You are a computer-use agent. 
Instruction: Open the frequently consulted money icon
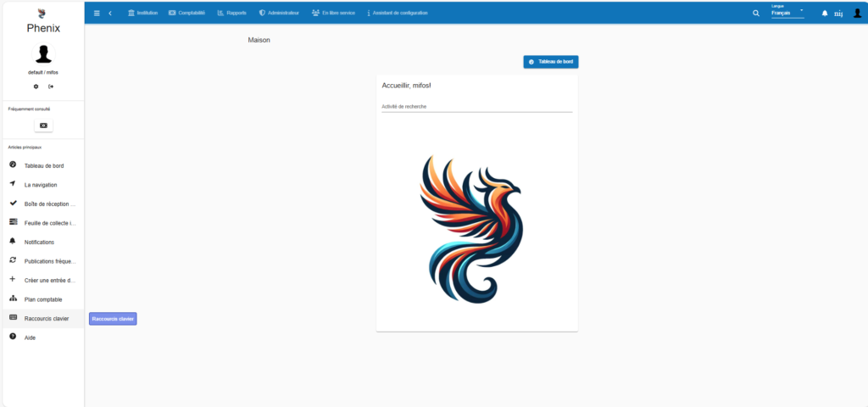pos(43,125)
